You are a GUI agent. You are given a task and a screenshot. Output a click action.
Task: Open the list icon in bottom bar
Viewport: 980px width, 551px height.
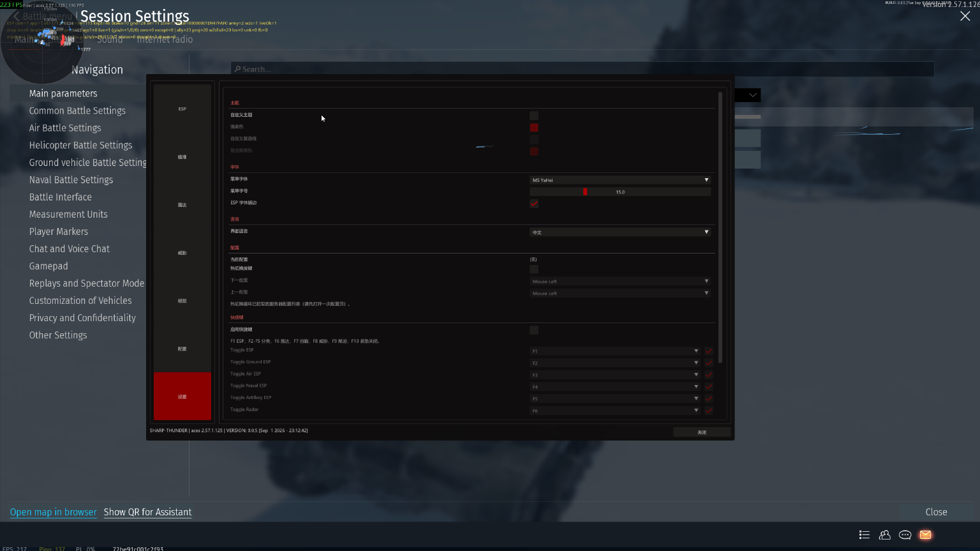click(x=865, y=535)
